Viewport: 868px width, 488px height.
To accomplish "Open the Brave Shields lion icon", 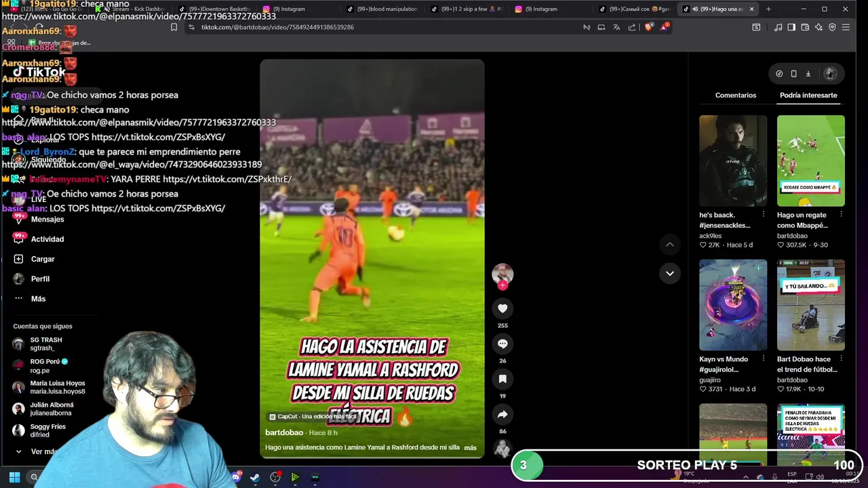I will (648, 27).
